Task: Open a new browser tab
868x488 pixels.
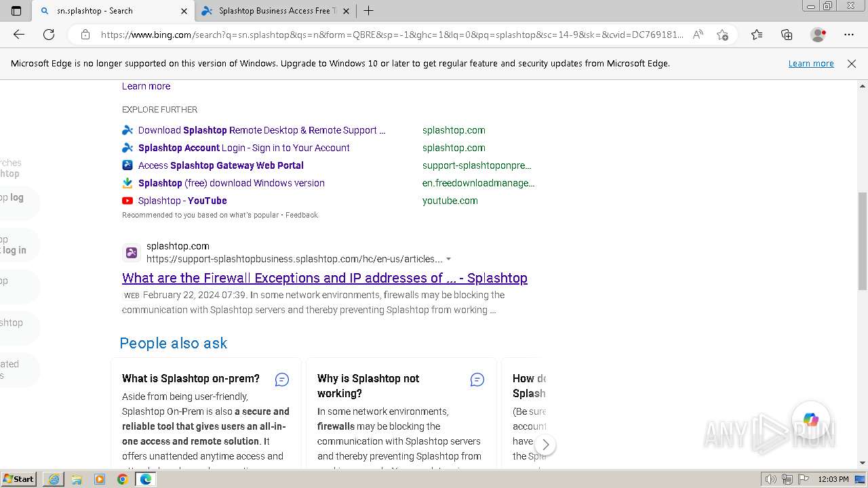Action: (x=368, y=11)
